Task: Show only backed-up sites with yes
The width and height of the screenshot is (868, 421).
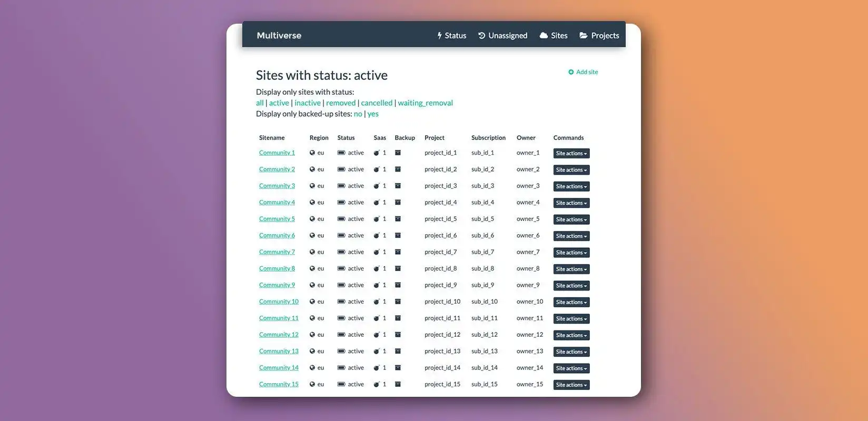Action: (373, 114)
